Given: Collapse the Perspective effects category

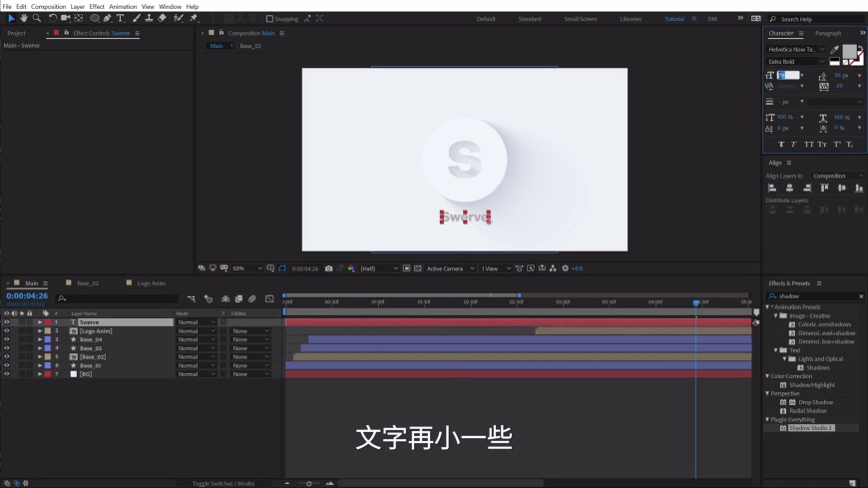Looking at the screenshot, I should [768, 393].
